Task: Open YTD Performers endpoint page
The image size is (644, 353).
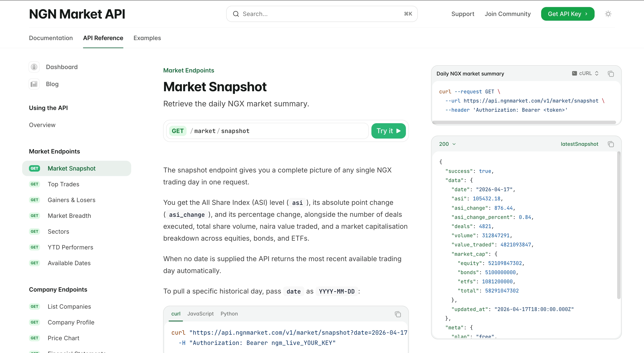Action: [70, 247]
